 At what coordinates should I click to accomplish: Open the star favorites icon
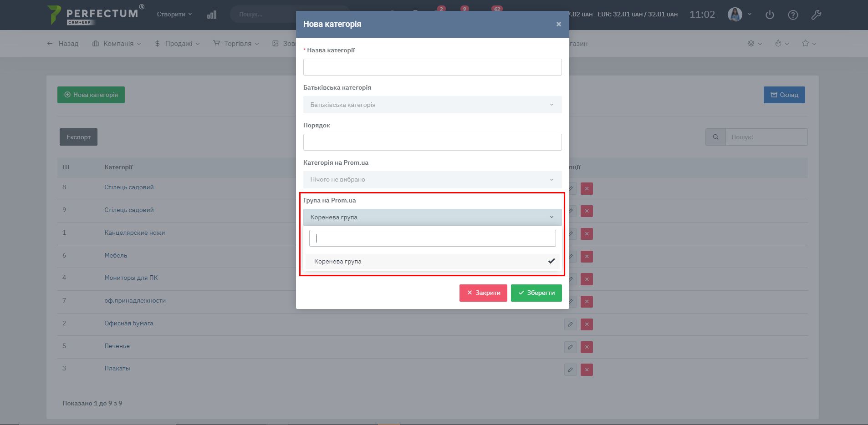pos(806,43)
